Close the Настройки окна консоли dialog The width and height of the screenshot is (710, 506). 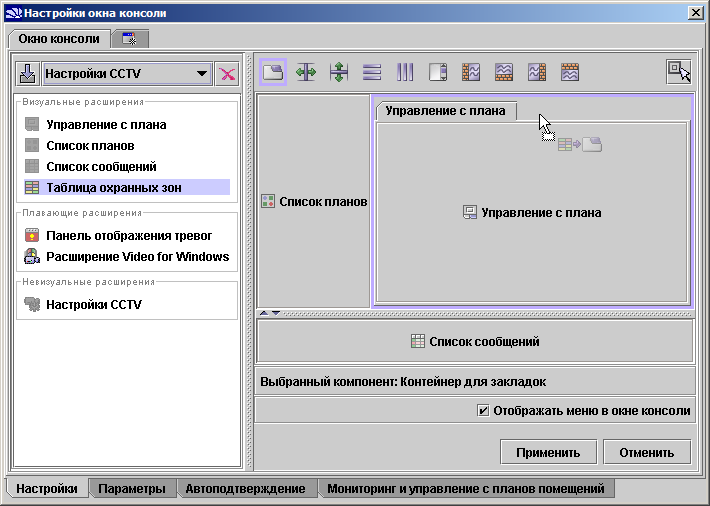coord(696,13)
